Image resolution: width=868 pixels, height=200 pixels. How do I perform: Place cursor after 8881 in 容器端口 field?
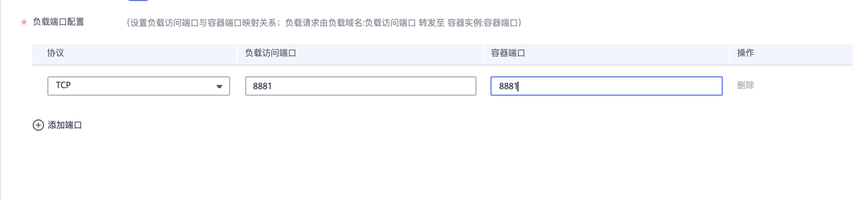click(518, 86)
